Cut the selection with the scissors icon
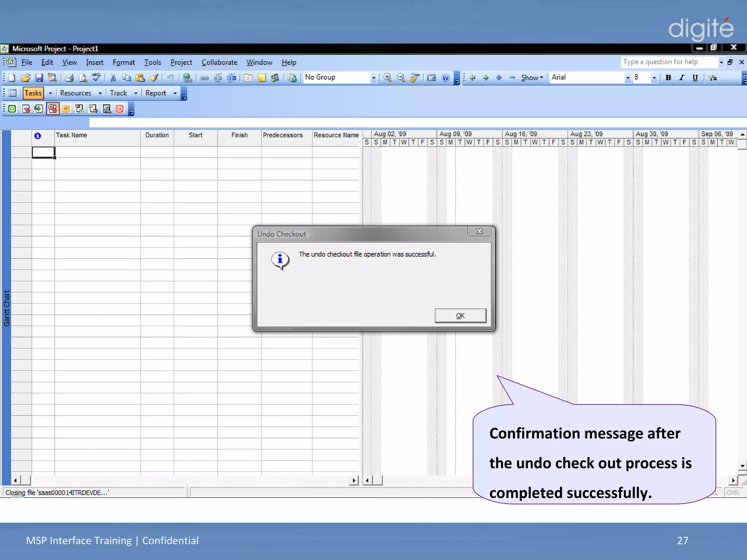Image resolution: width=747 pixels, height=560 pixels. pos(113,78)
